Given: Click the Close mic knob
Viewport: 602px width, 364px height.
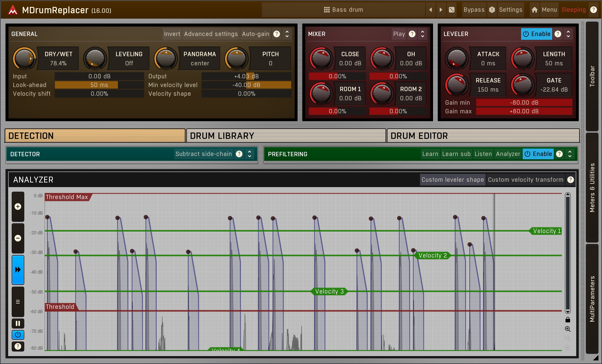Looking at the screenshot, I should (x=321, y=58).
